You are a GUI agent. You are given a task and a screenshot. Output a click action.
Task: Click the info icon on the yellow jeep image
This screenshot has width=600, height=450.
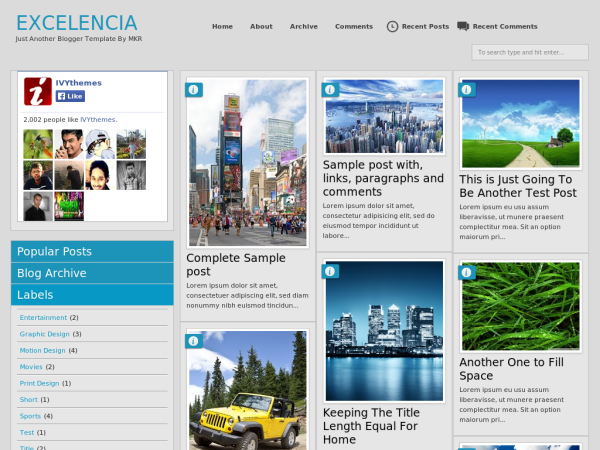point(194,341)
